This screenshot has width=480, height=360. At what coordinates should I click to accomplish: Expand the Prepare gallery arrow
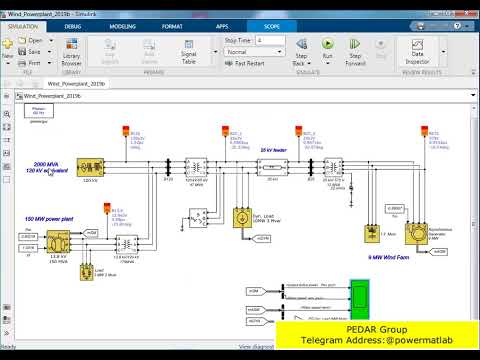[x=215, y=52]
